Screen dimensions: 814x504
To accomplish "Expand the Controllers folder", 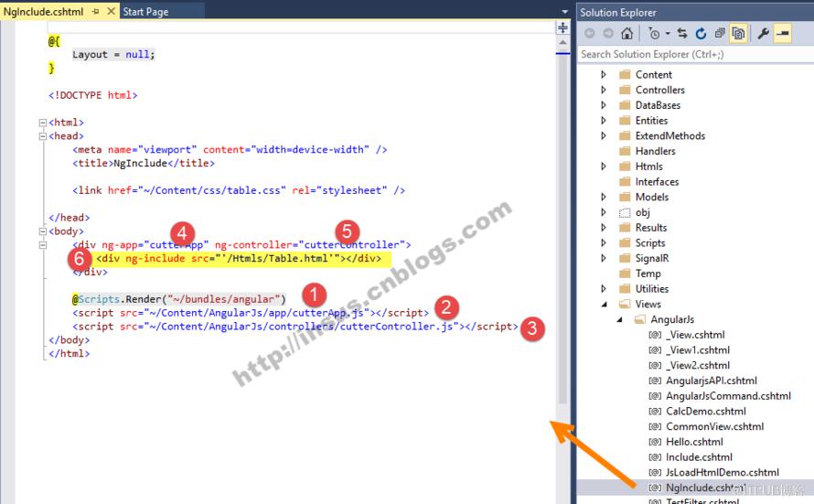I will 604,90.
